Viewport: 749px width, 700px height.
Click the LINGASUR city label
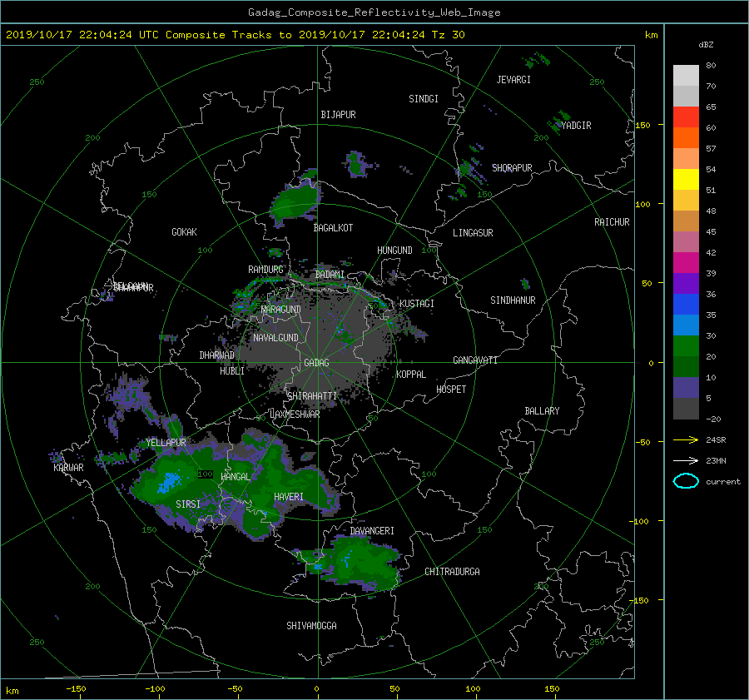(473, 233)
